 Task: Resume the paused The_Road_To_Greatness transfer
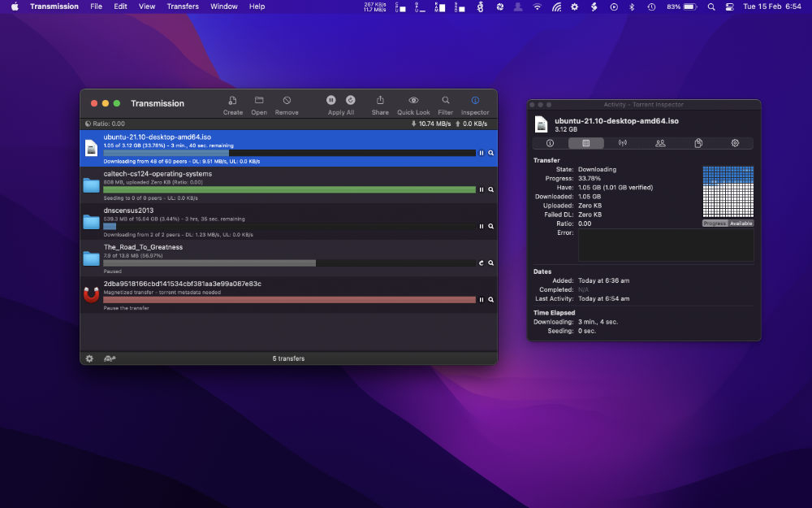point(480,263)
